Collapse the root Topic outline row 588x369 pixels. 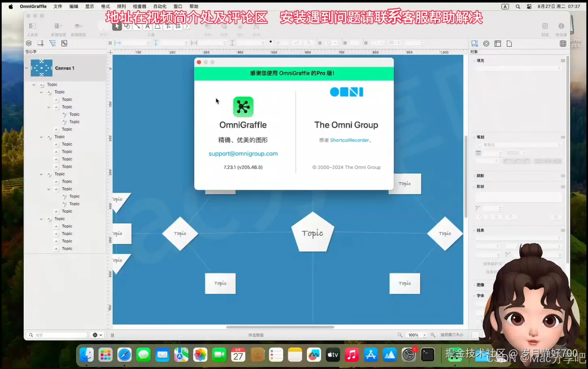34,85
